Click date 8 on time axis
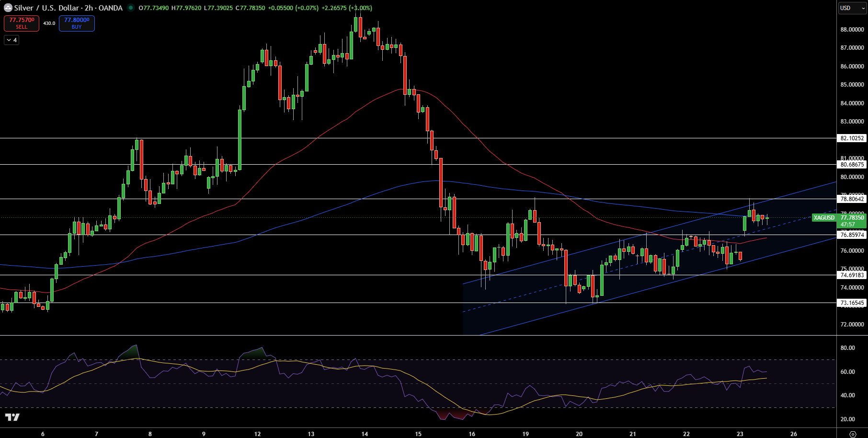 [150, 434]
